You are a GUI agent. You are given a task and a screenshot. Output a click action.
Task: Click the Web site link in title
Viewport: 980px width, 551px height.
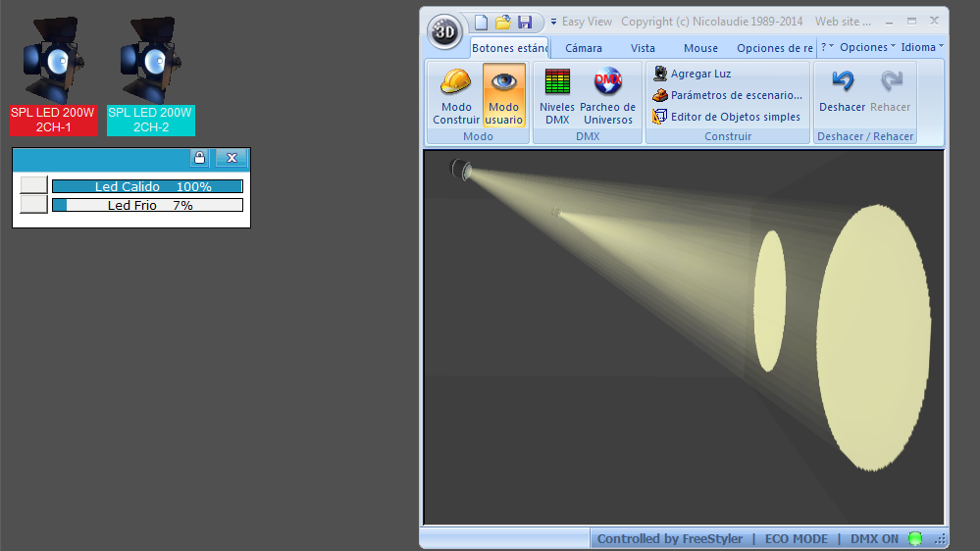(x=843, y=22)
